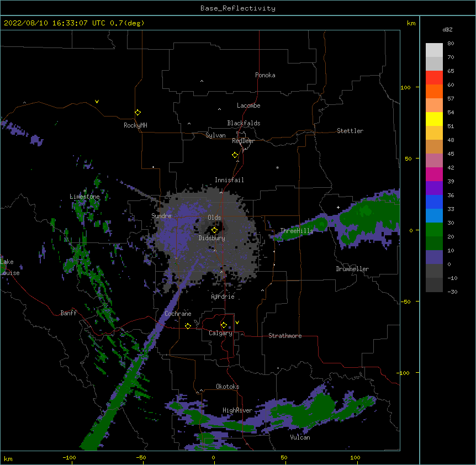Click the yellow 51 dBZ legend swatch

point(434,119)
